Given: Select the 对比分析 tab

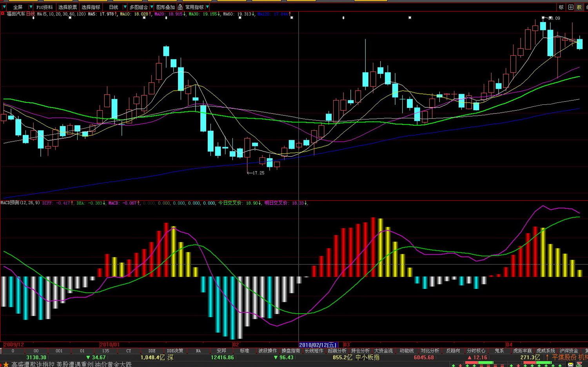Looking at the screenshot, I should point(430,351).
